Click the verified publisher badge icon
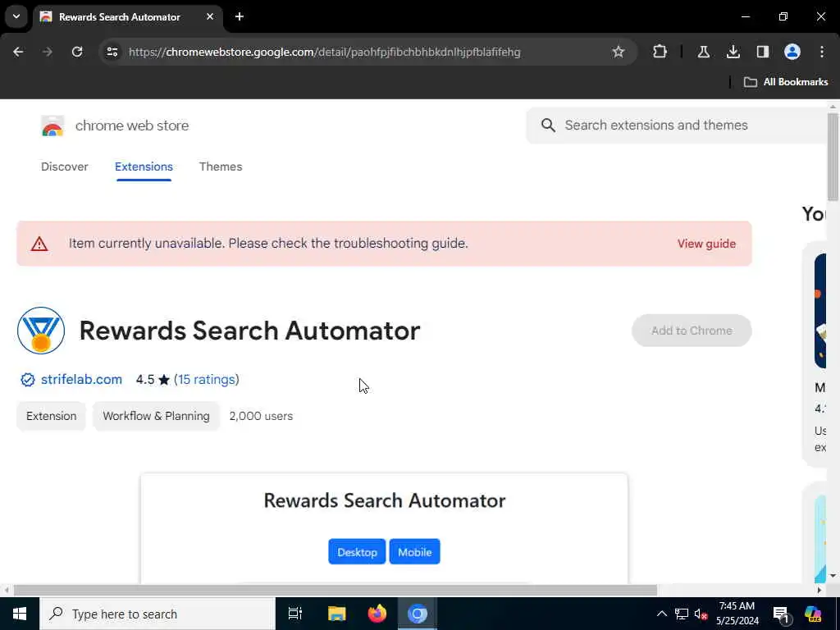 (x=27, y=380)
